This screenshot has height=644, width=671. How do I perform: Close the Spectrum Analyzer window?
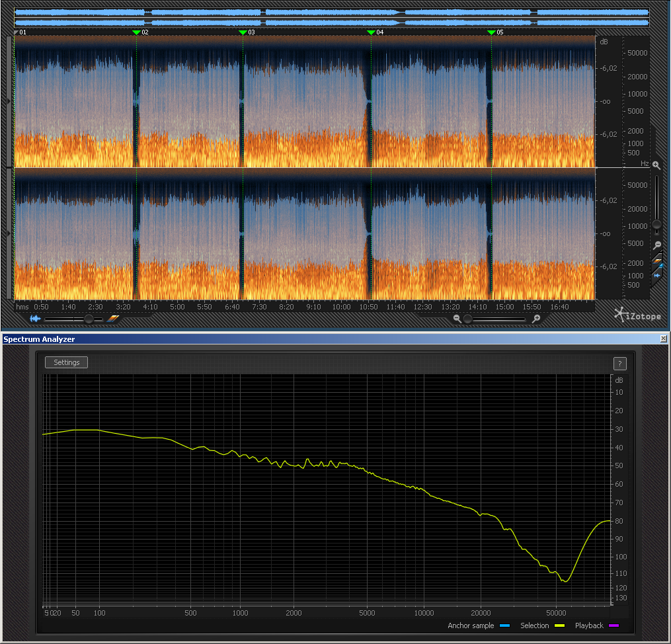click(x=663, y=339)
